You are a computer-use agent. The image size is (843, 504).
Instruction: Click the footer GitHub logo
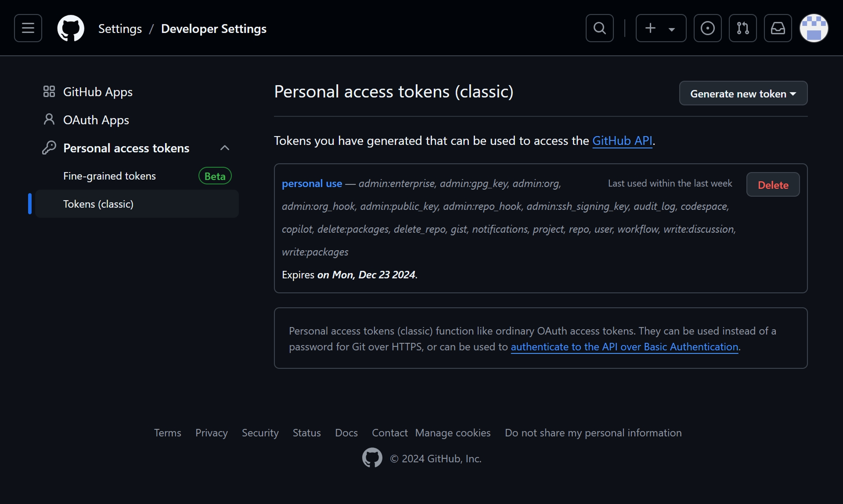pyautogui.click(x=372, y=458)
